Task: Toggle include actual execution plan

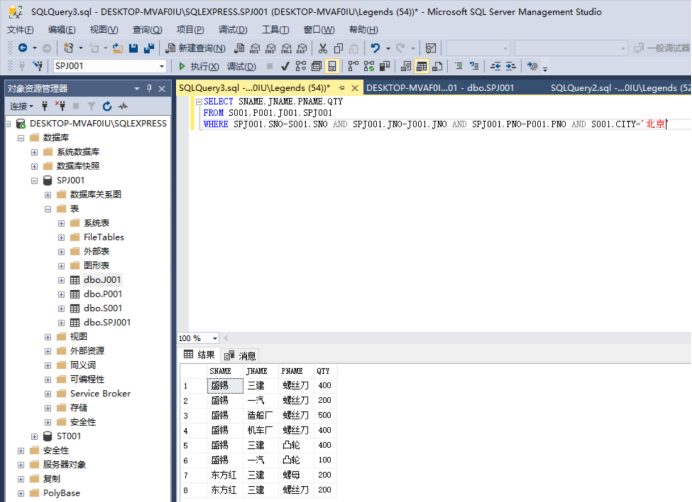Action: 353,66
